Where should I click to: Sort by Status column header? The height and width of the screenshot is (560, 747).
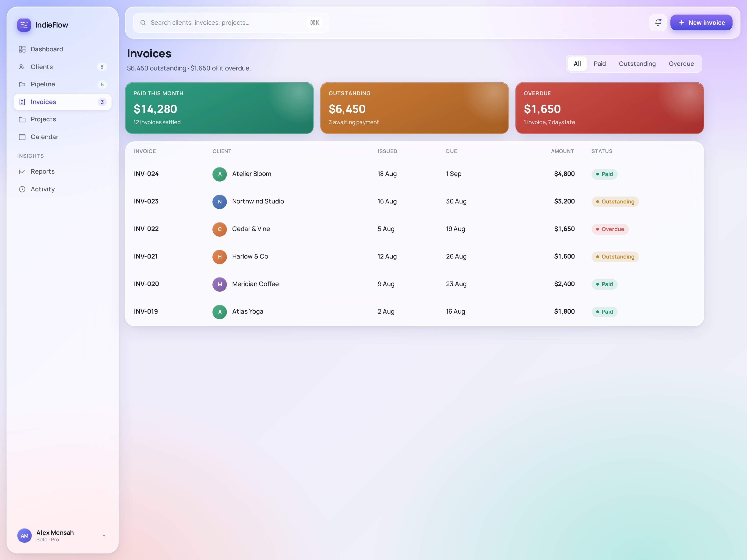point(602,151)
